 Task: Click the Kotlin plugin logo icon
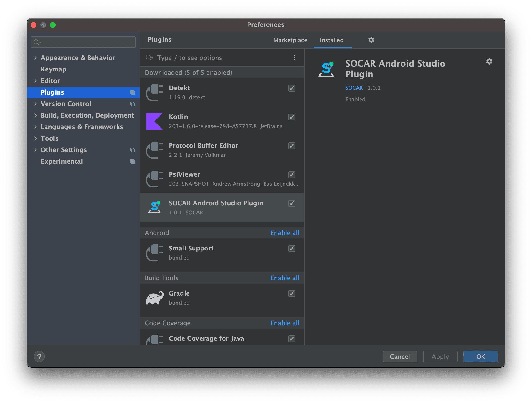(154, 121)
